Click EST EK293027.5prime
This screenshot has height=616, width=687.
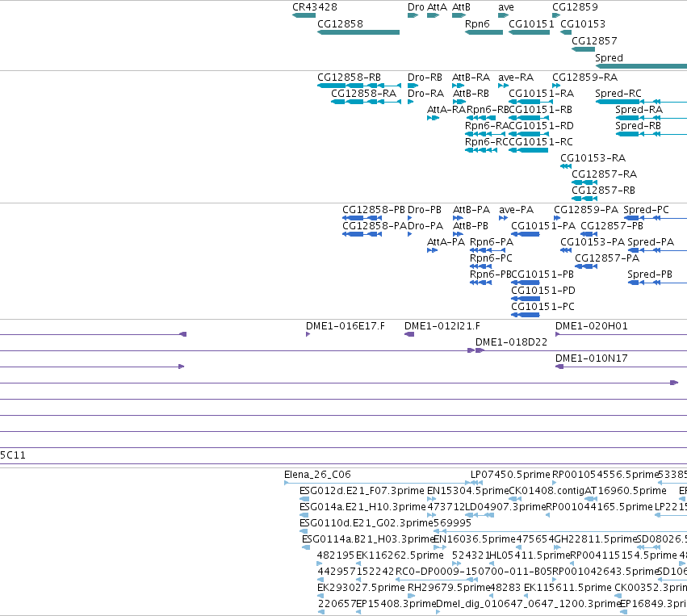tap(320, 596)
